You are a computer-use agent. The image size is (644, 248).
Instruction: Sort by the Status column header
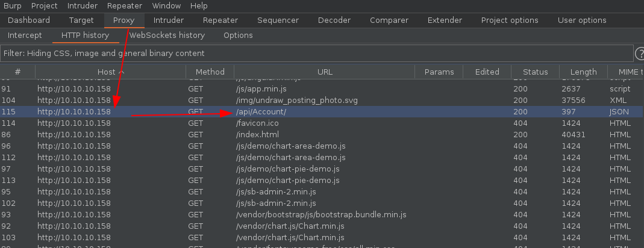pos(535,72)
